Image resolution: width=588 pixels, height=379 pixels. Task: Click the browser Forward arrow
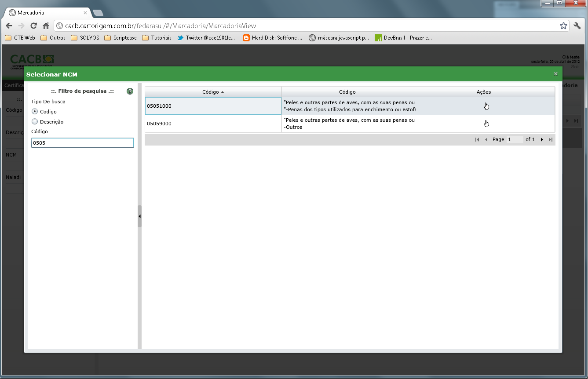coord(21,26)
